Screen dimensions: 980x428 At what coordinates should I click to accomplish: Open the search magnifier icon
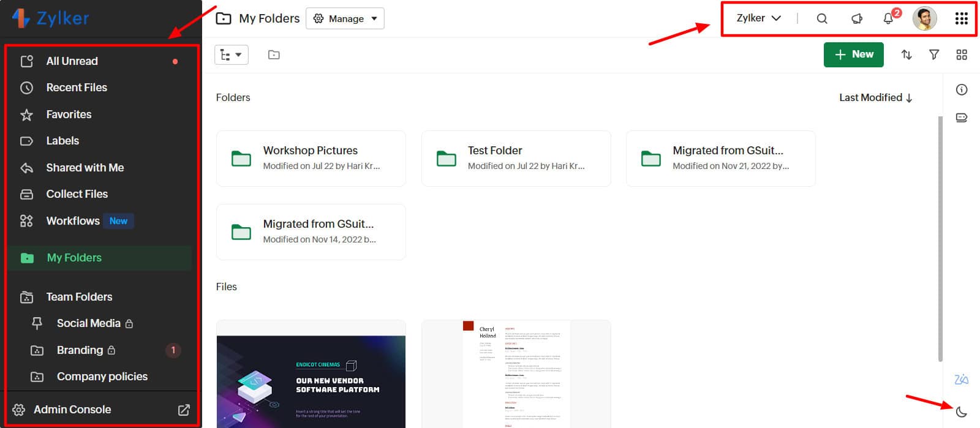tap(822, 18)
